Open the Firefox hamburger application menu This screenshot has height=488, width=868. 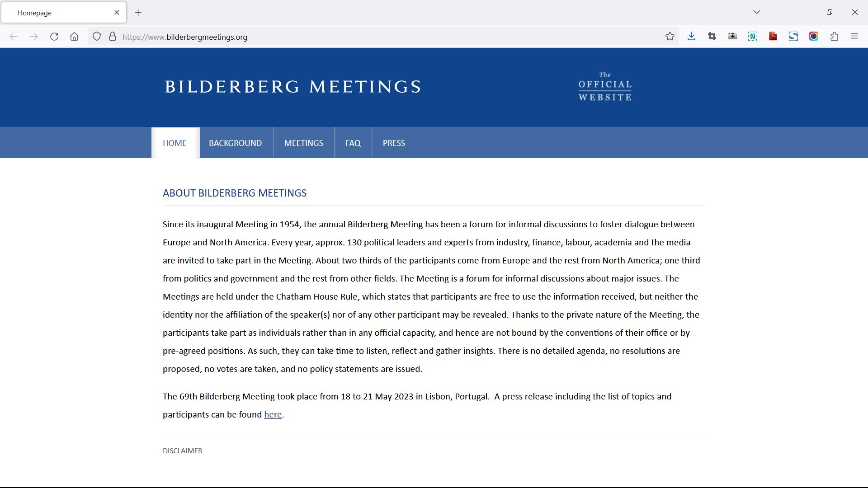pos(854,37)
